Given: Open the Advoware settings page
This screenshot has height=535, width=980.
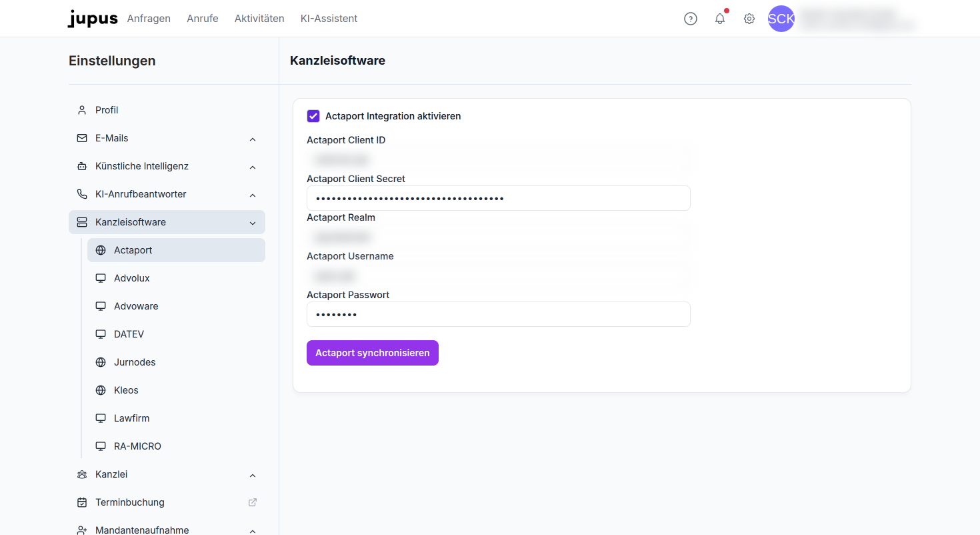Looking at the screenshot, I should [x=176, y=306].
